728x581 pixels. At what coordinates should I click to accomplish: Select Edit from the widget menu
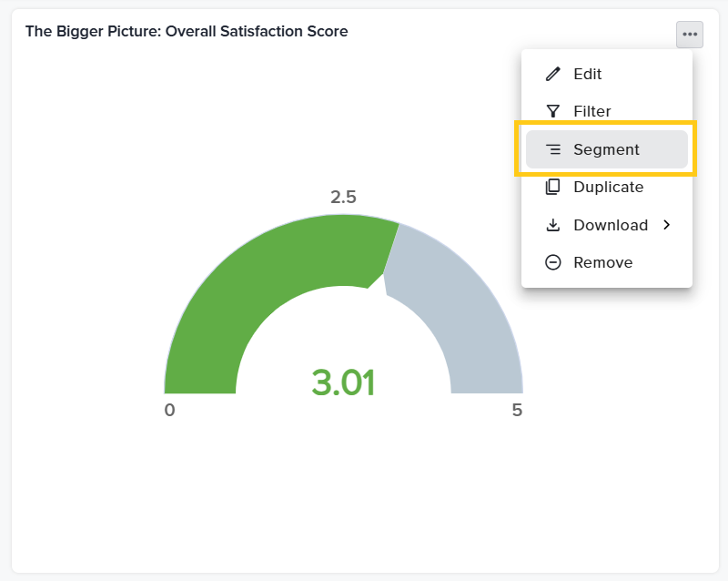[588, 74]
